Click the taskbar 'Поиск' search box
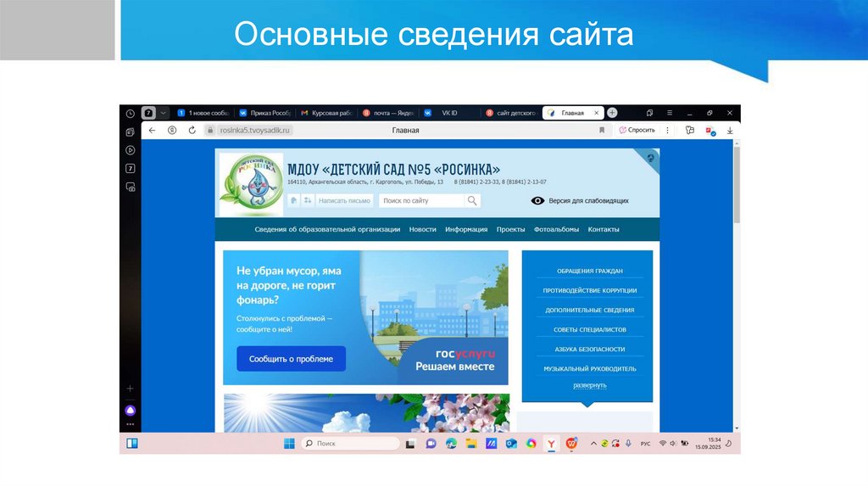Viewport: 868px width, 487px height. click(x=350, y=443)
